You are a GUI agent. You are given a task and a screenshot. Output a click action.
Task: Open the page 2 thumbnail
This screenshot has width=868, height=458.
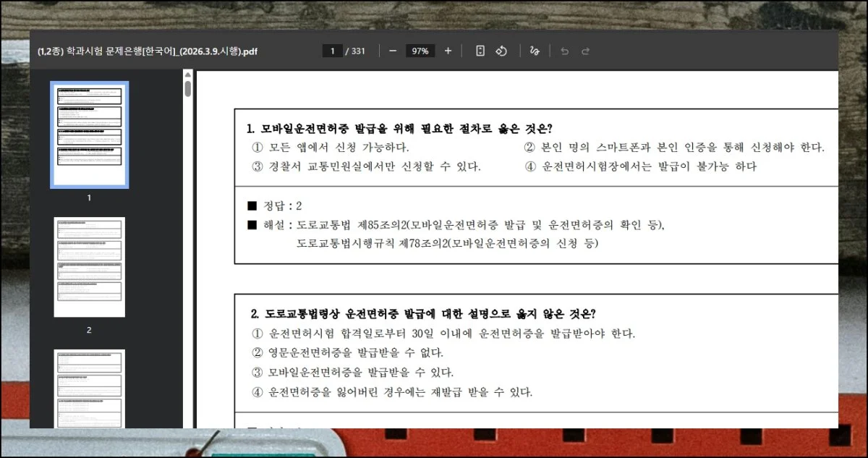click(89, 267)
